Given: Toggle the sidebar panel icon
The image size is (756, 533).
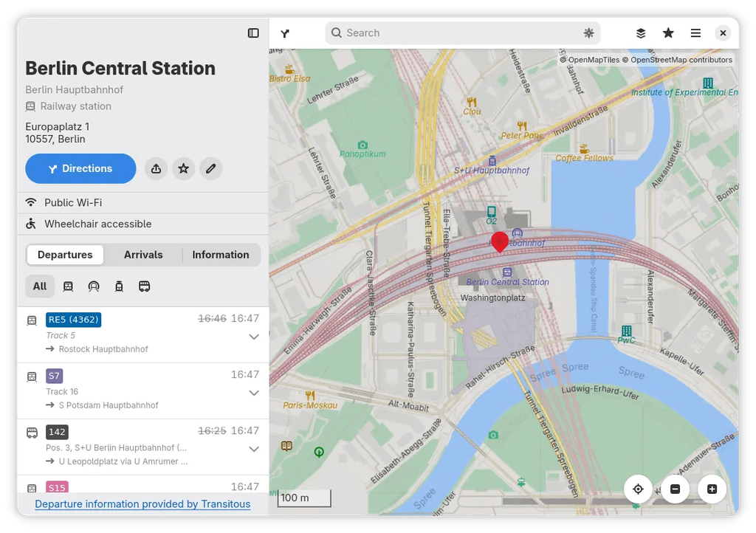Looking at the screenshot, I should pyautogui.click(x=253, y=32).
